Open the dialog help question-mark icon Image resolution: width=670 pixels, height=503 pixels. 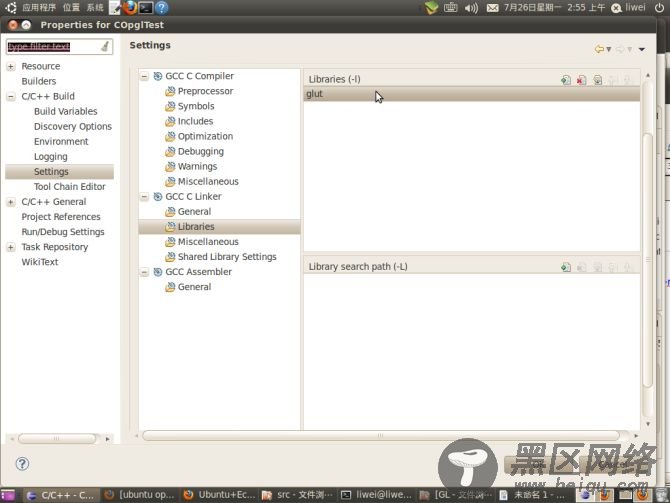point(22,464)
